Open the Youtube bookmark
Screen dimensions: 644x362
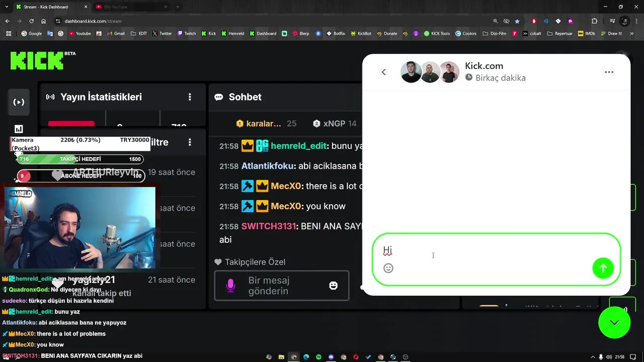[x=79, y=34]
